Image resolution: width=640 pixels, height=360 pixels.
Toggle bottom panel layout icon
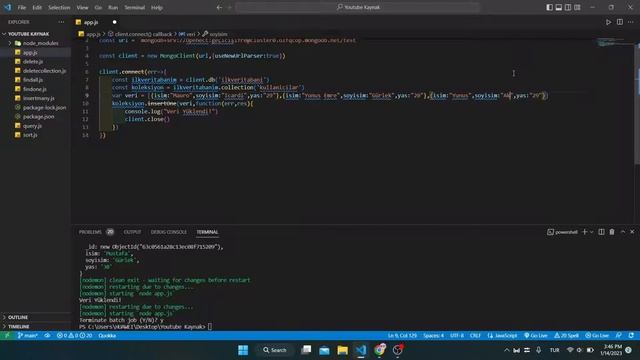[559, 7]
